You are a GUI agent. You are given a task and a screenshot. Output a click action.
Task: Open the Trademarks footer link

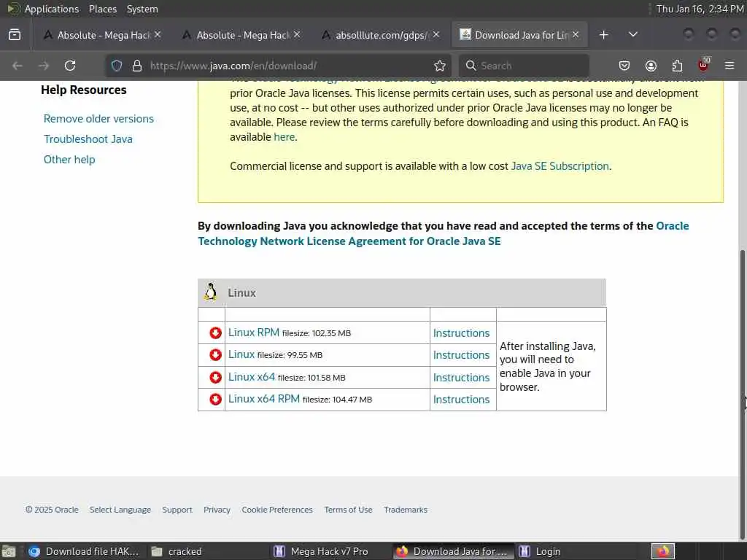point(406,510)
